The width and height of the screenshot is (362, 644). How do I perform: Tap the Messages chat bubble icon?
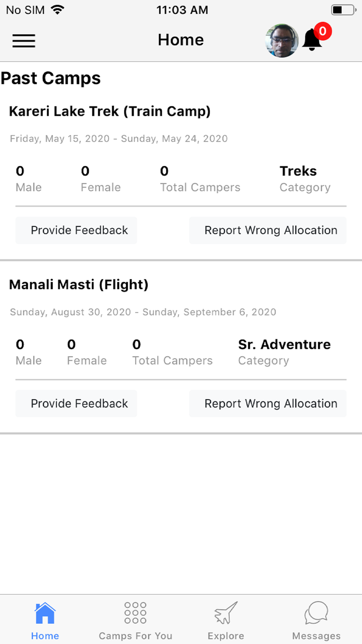pos(316,613)
